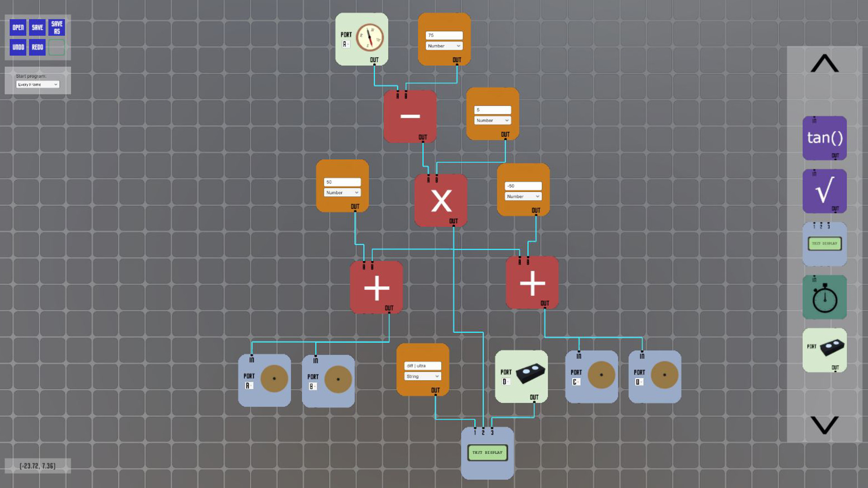Screen dimensions: 868x488
Task: Click the value field containing 5
Action: click(x=492, y=110)
